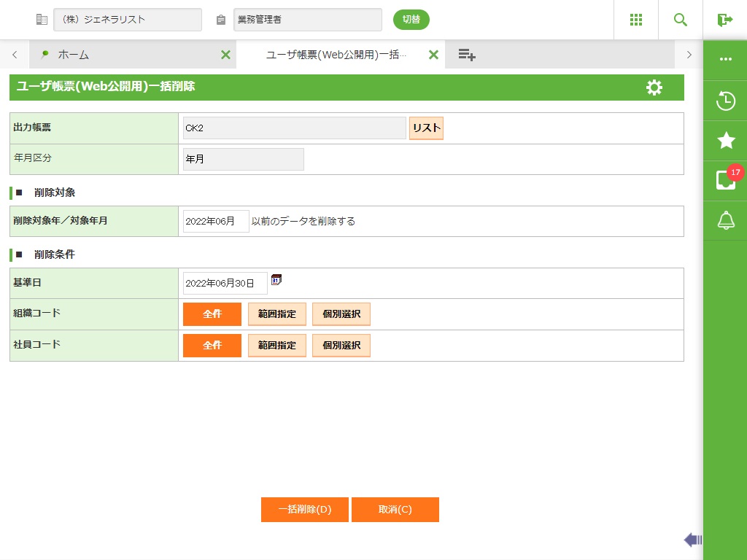Viewport: 747px width, 560px height.
Task: Click the search magnifier icon
Action: click(x=681, y=20)
